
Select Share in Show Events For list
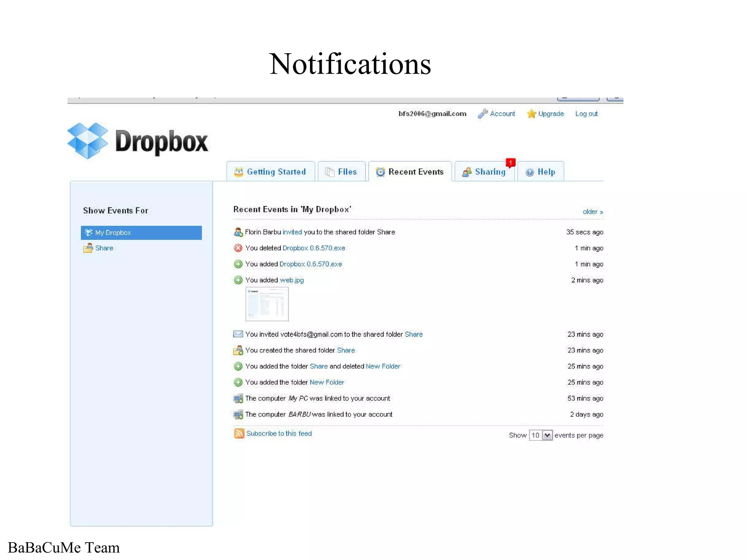point(104,248)
